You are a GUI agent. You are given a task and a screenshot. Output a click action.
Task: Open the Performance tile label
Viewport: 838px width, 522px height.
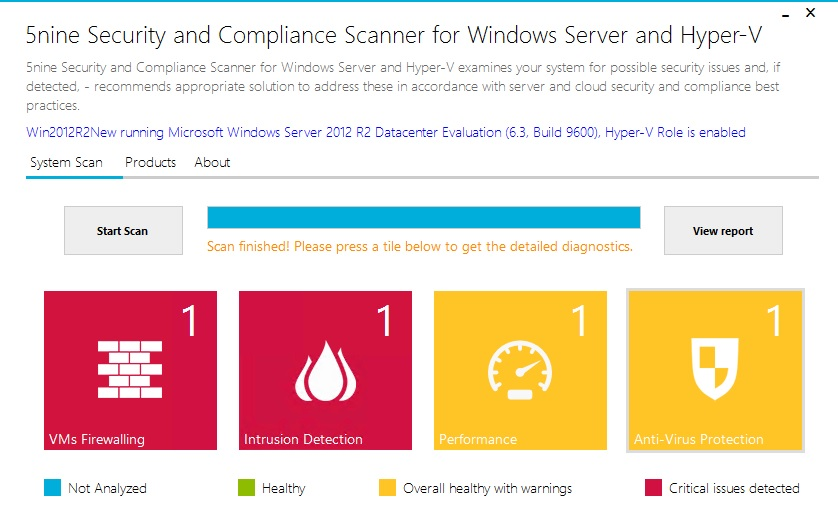coord(478,439)
